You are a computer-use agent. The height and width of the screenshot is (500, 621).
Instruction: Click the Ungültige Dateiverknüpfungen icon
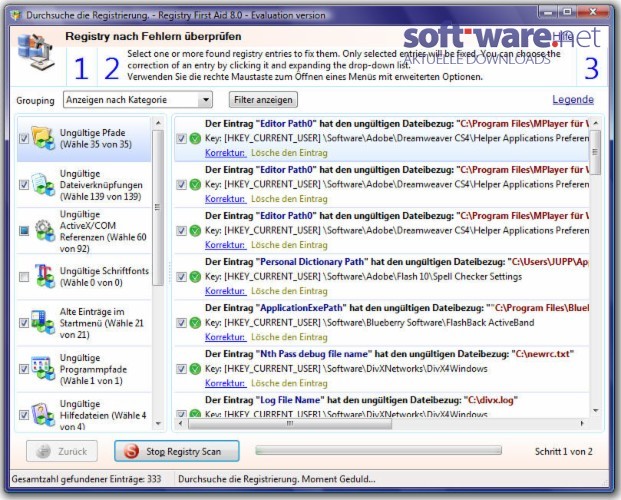43,185
